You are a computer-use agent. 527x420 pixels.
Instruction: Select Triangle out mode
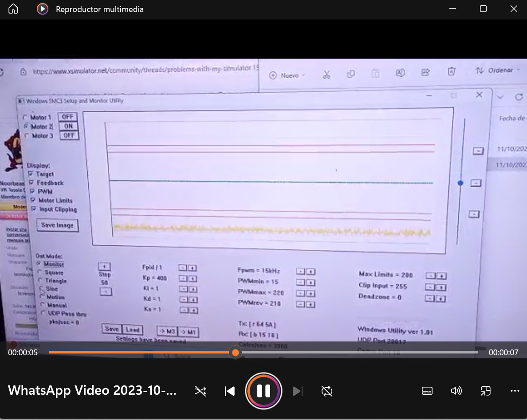40,280
